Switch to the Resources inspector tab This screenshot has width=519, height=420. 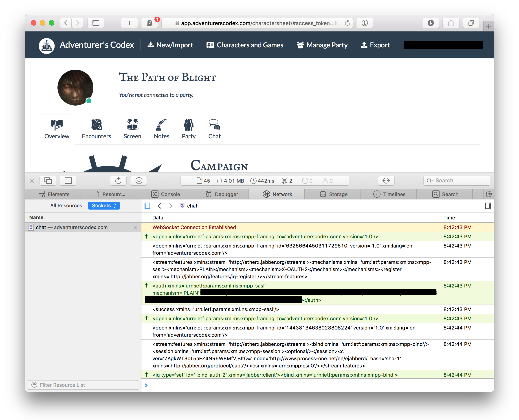pyautogui.click(x=109, y=194)
